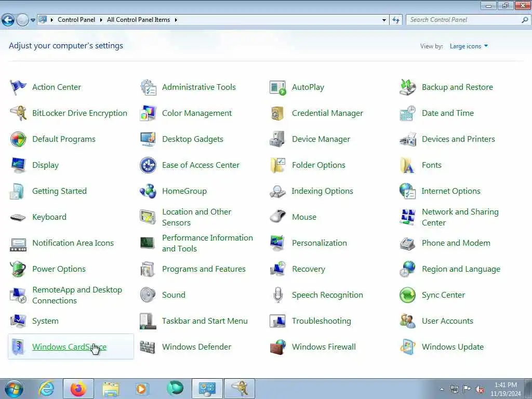
Task: Click the Network and Sharing Center icon
Action: pos(407,217)
